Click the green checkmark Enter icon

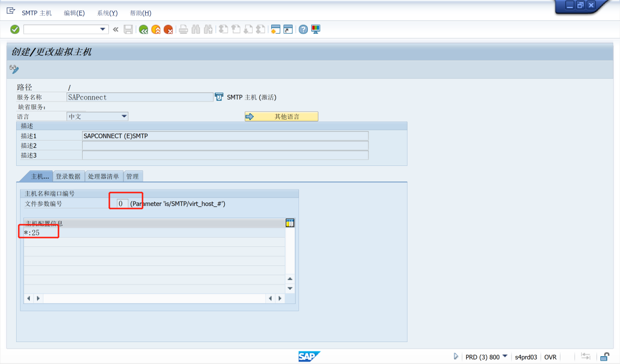click(15, 29)
